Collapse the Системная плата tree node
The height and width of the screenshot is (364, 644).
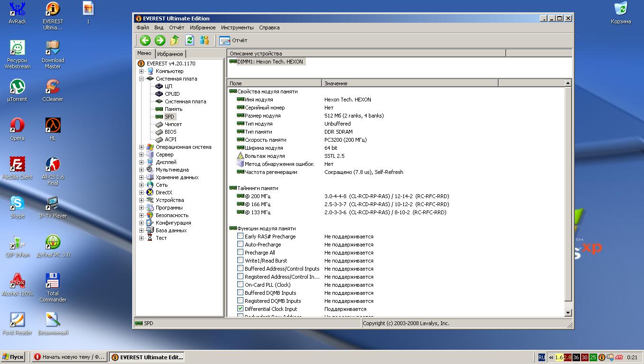[141, 79]
